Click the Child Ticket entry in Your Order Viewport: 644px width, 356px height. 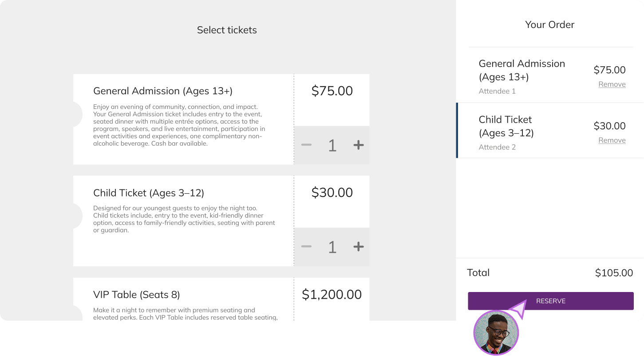click(524, 129)
